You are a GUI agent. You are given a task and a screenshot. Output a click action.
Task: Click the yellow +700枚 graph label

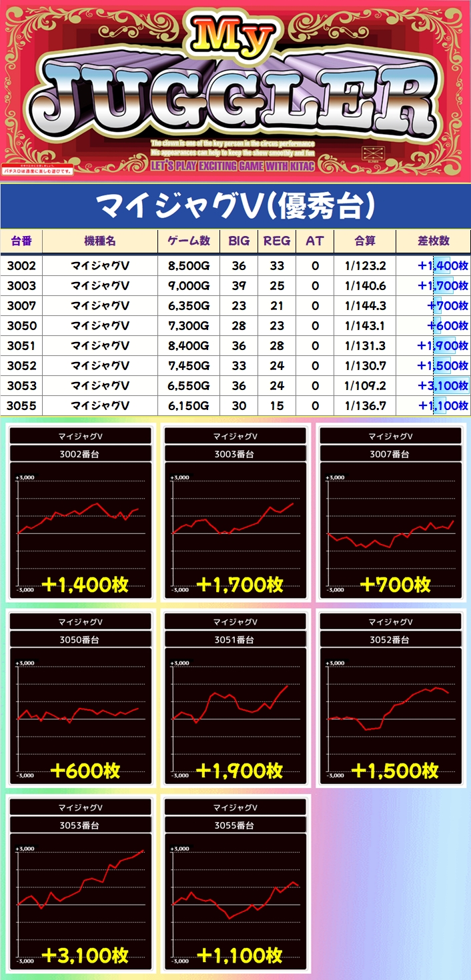tap(395, 585)
